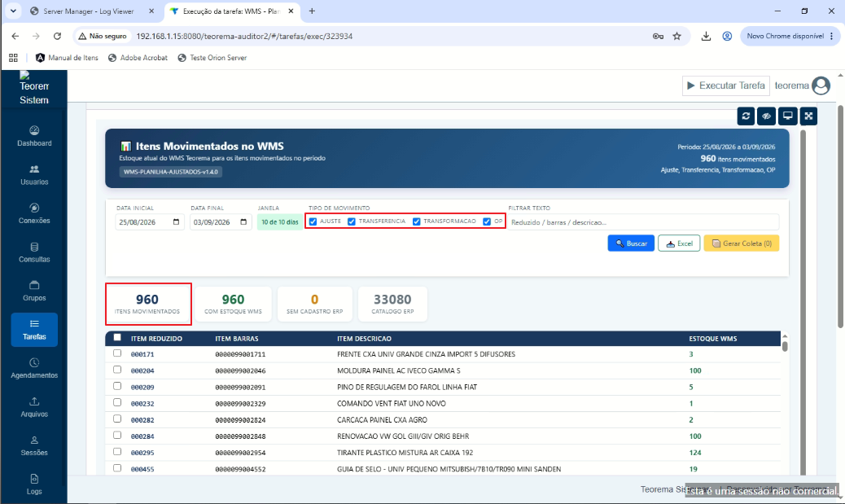The height and width of the screenshot is (504, 845).
Task: Open Sessões in the sidebar
Action: [x=34, y=446]
